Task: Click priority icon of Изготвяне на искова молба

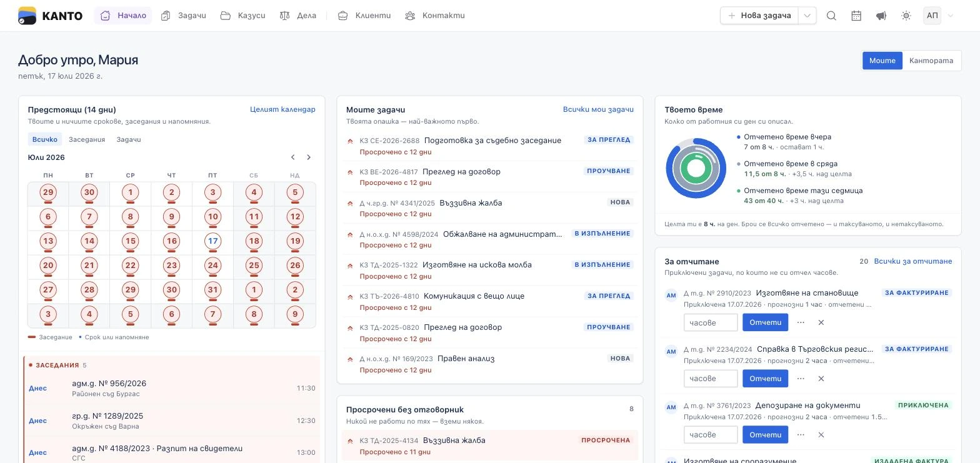Action: coord(350,266)
